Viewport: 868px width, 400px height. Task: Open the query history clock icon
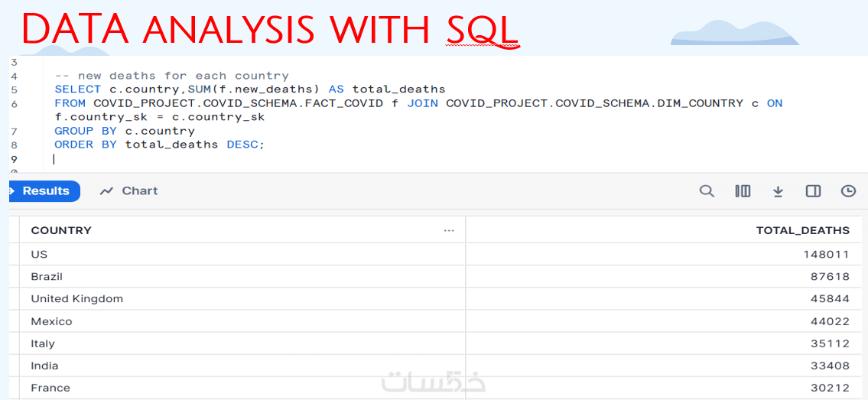[848, 191]
